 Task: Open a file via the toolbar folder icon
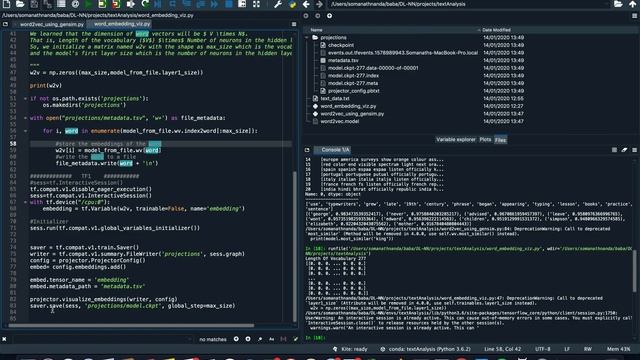[20, 4]
